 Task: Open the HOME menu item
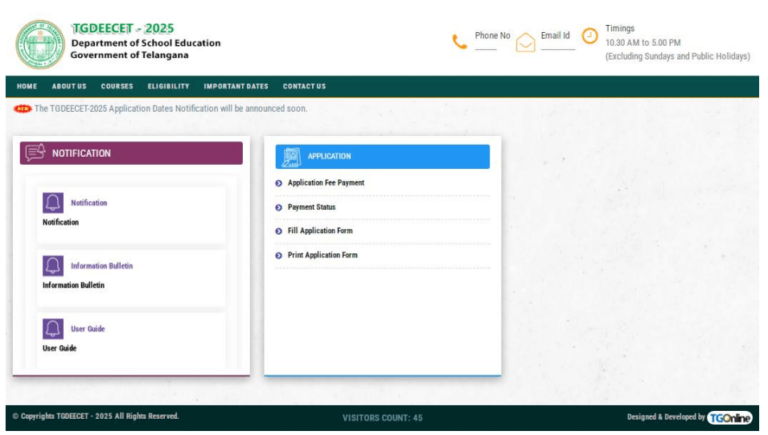click(27, 86)
